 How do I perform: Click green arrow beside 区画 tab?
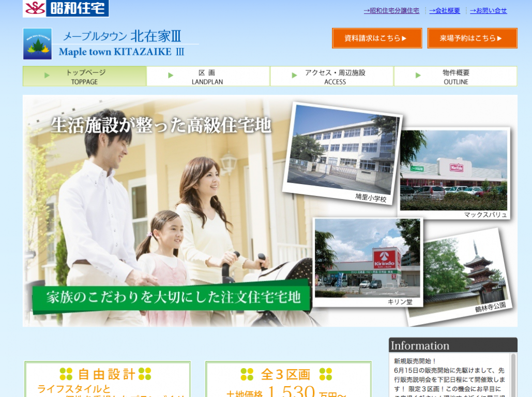[171, 75]
